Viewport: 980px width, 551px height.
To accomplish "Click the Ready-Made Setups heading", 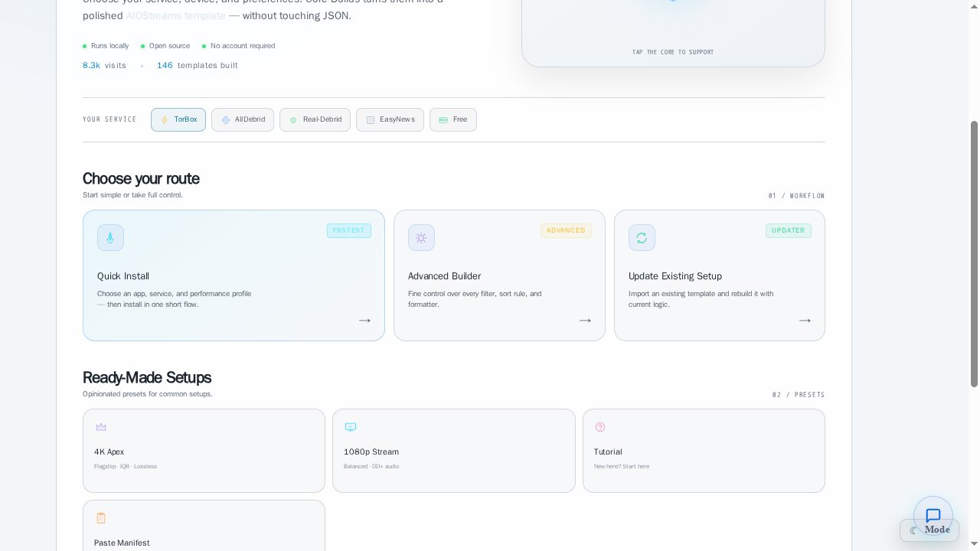I will [147, 377].
